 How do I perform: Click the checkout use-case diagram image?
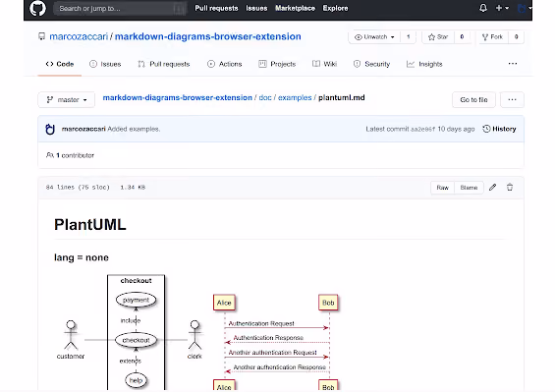pyautogui.click(x=130, y=332)
